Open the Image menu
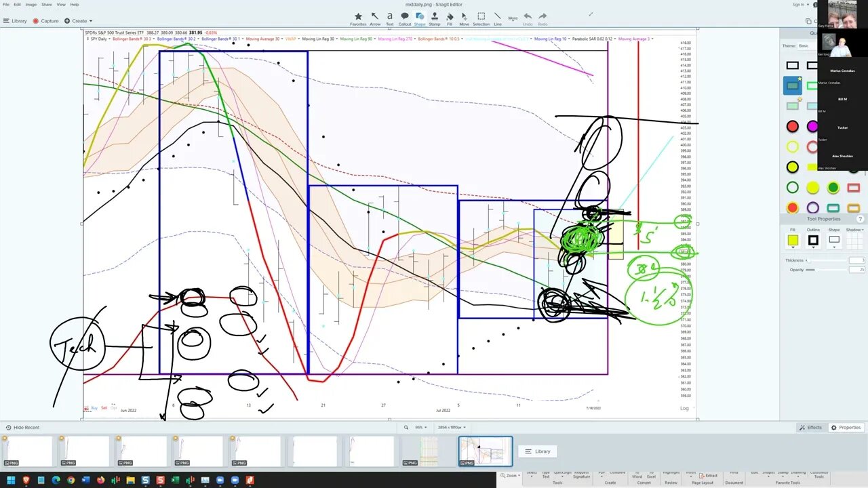 pos(31,4)
